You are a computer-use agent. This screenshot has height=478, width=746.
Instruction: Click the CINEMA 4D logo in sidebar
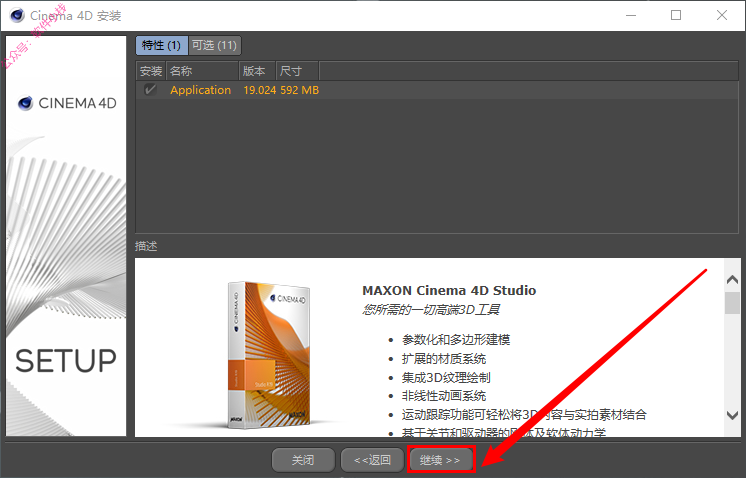click(67, 103)
